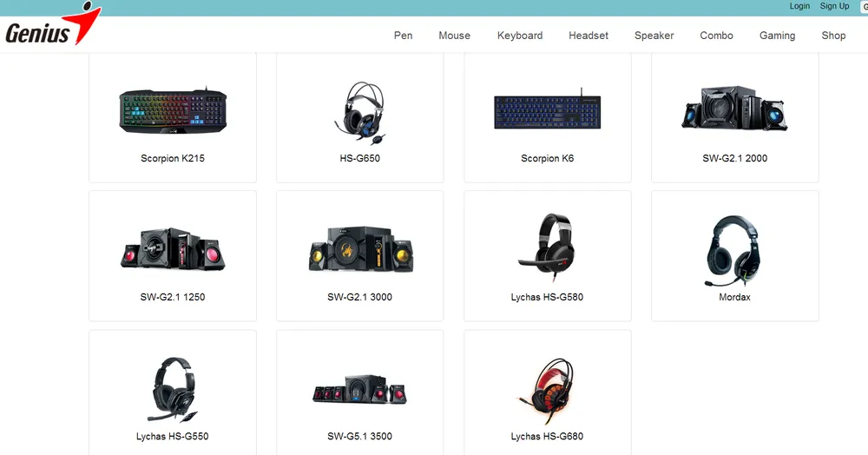Click the Scorpion K215 product name
The width and height of the screenshot is (868, 455).
173,158
